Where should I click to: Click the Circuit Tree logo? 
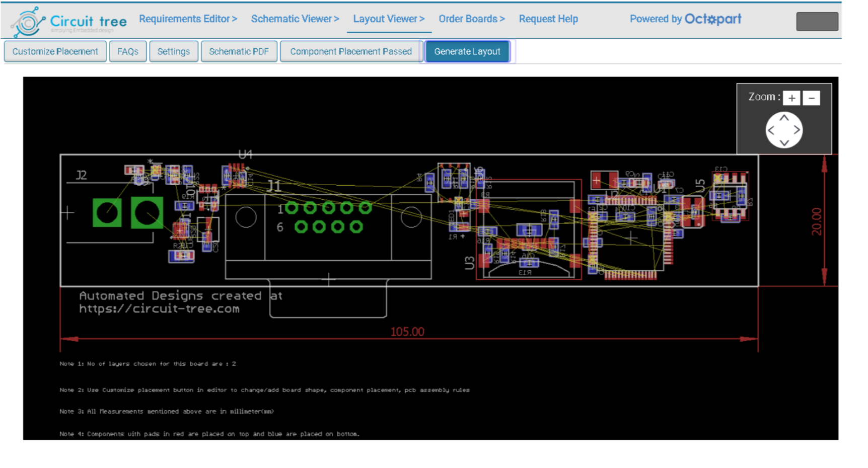tap(69, 22)
